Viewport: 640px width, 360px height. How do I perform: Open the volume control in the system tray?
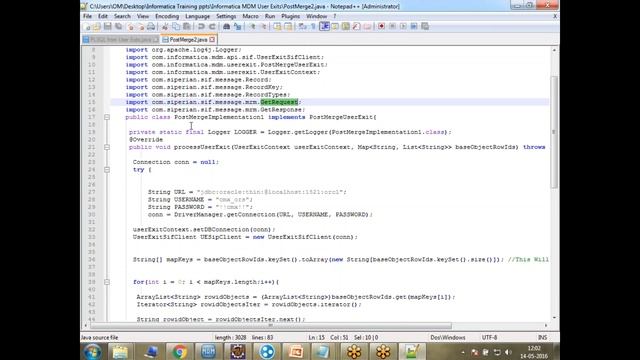pos(508,352)
